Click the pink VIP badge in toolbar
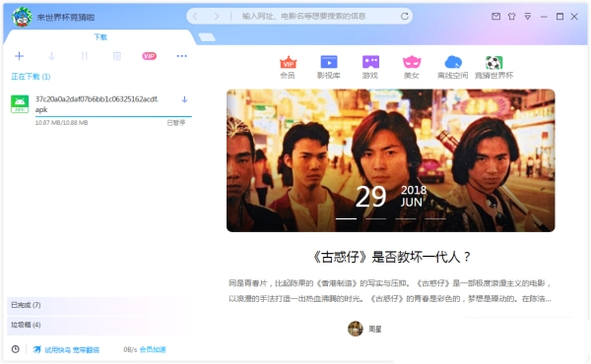Image resolution: width=591 pixels, height=364 pixels. coord(150,56)
